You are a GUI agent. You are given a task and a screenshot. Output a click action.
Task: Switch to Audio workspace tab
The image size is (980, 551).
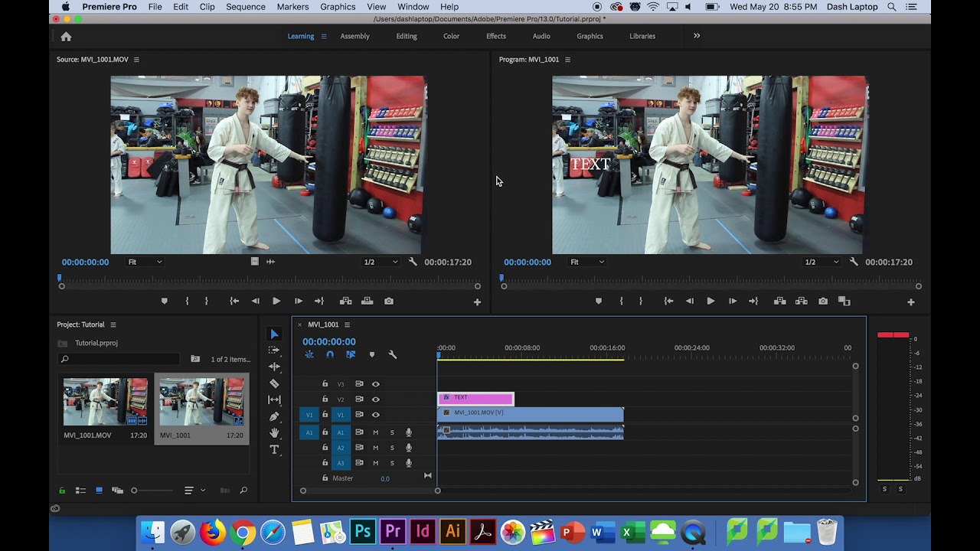point(541,36)
